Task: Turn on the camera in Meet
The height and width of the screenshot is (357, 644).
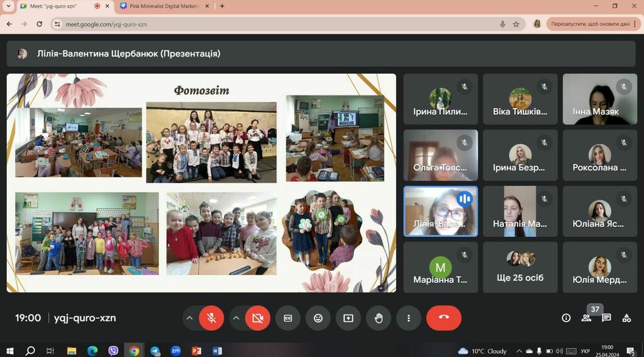Action: pos(257,318)
